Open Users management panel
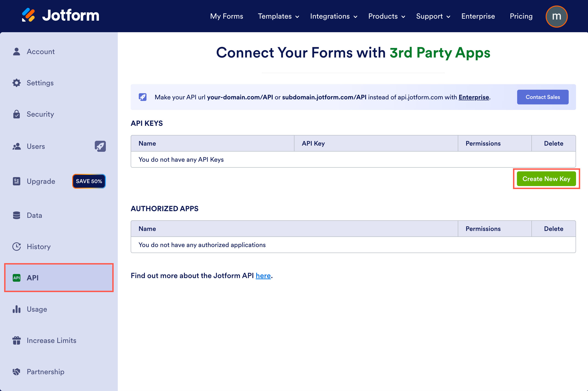Viewport: 588px width, 391px height. pyautogui.click(x=36, y=146)
